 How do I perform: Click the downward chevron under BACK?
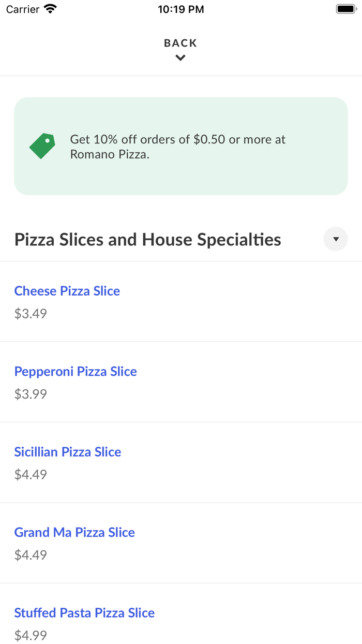click(180, 57)
